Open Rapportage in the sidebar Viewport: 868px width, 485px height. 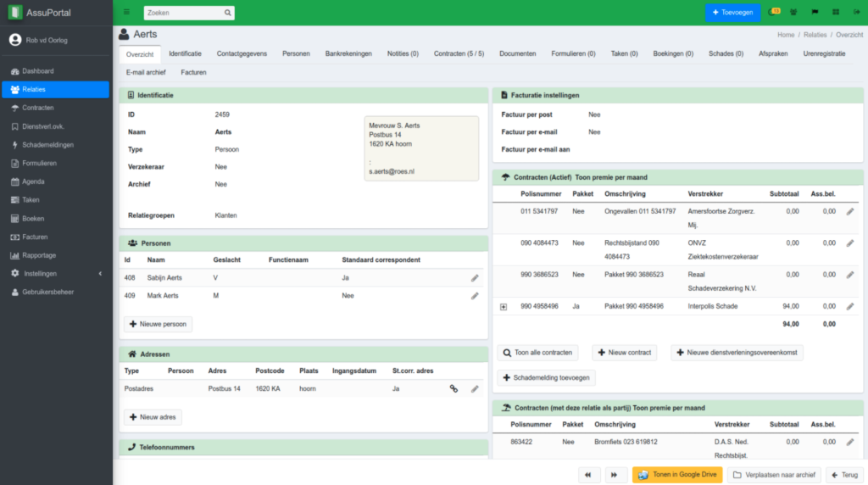coord(55,255)
